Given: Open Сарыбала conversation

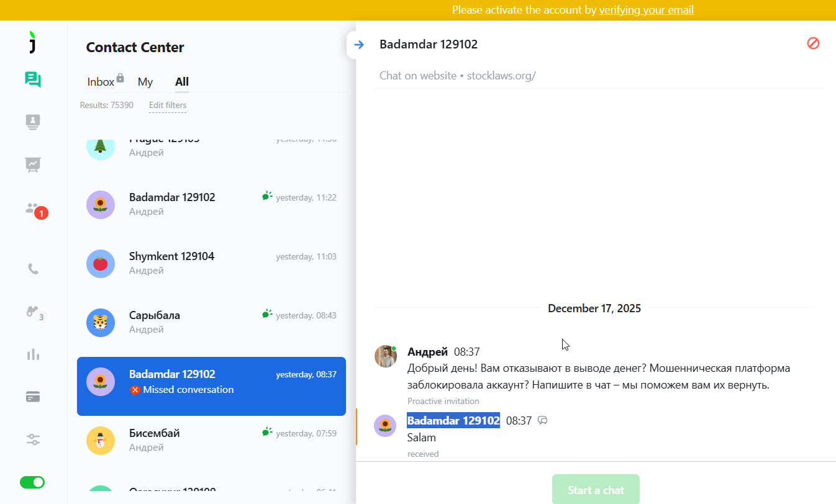Looking at the screenshot, I should click(x=211, y=323).
